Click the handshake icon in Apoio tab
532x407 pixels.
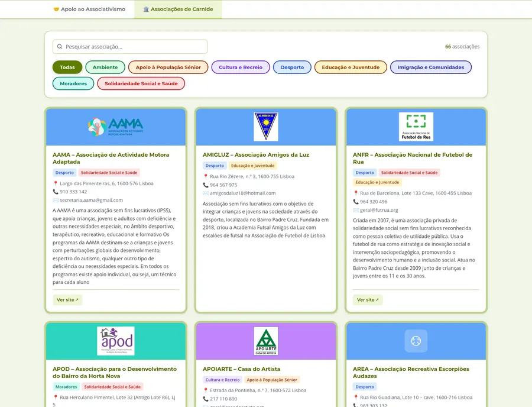(x=56, y=9)
